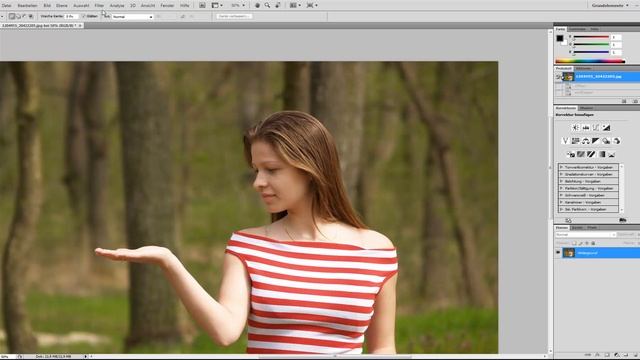Switch to the Masken tab
The image size is (640, 360).
pyautogui.click(x=587, y=108)
